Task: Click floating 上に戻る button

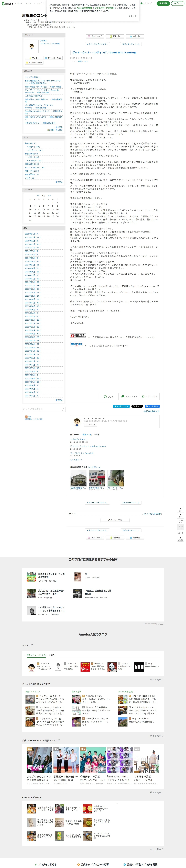Action: tap(181, 539)
